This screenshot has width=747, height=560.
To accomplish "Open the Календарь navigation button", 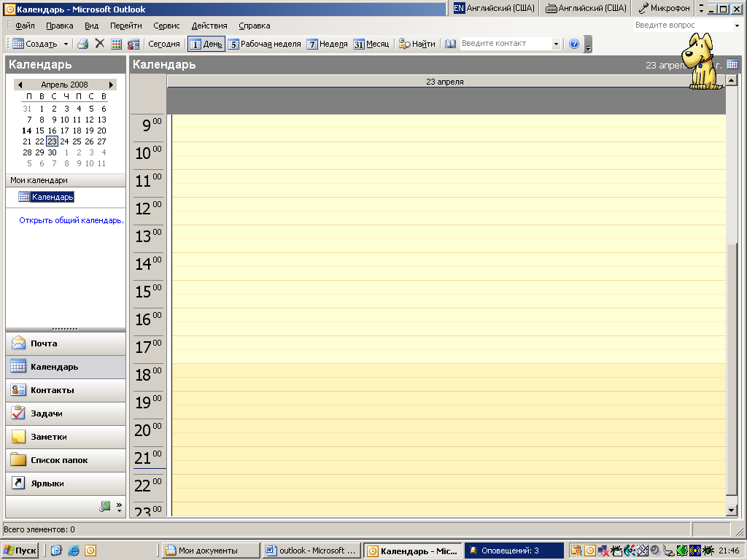I will click(66, 367).
